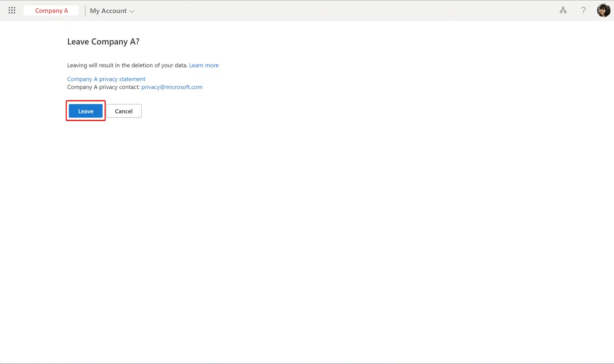Click the "Leave Company A?" heading
The width and height of the screenshot is (614, 364).
(x=103, y=42)
